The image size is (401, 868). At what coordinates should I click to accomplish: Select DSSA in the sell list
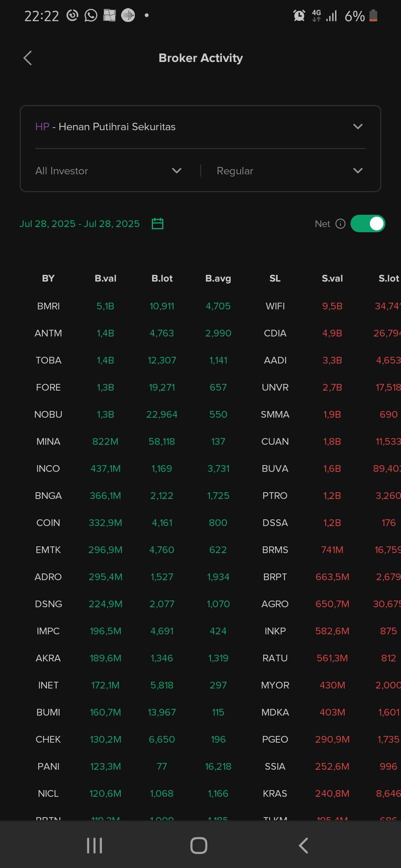275,523
